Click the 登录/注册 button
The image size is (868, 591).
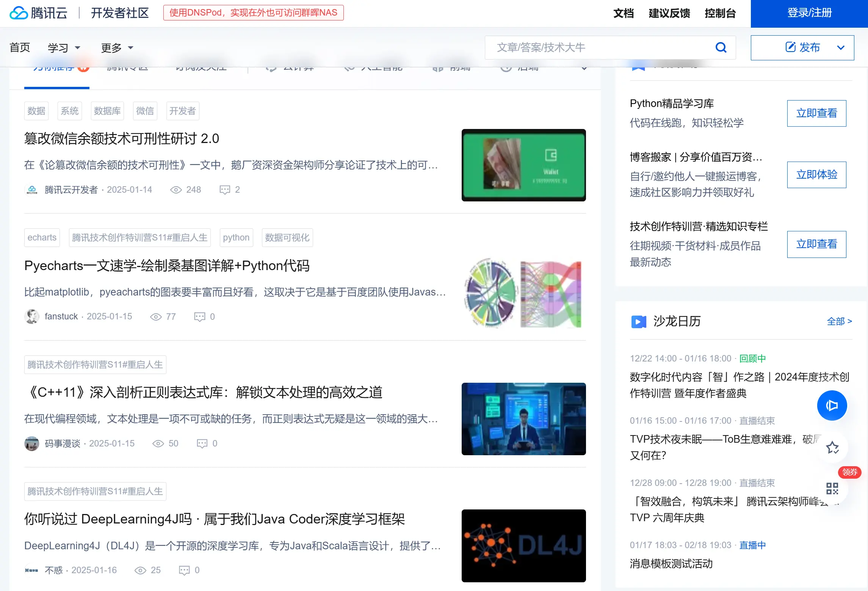[x=808, y=13]
